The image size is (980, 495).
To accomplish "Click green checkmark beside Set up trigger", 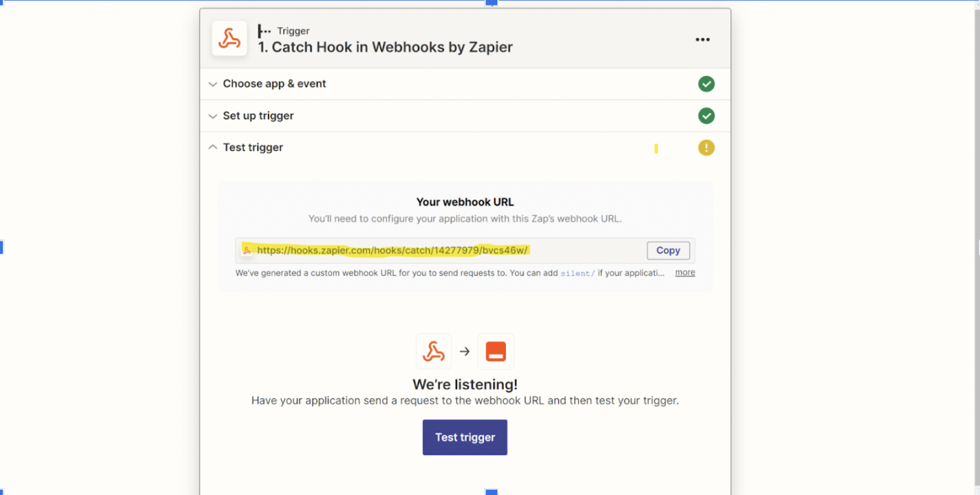I will (706, 116).
